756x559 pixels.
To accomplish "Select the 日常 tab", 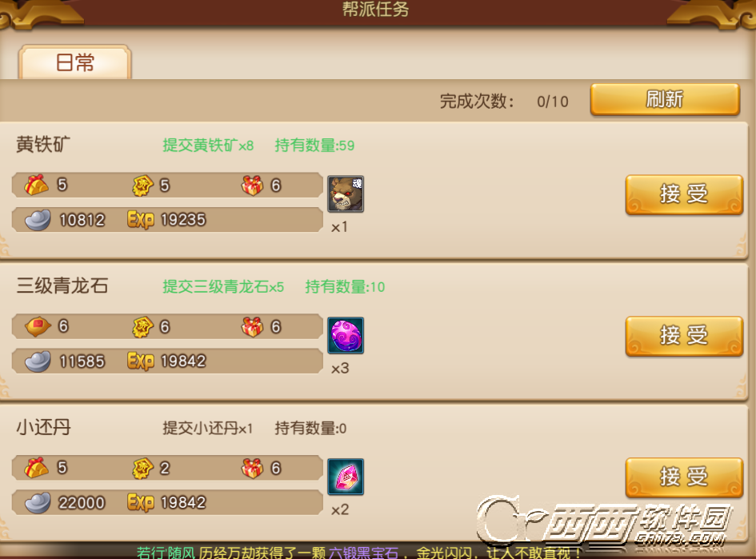I will click(x=75, y=62).
